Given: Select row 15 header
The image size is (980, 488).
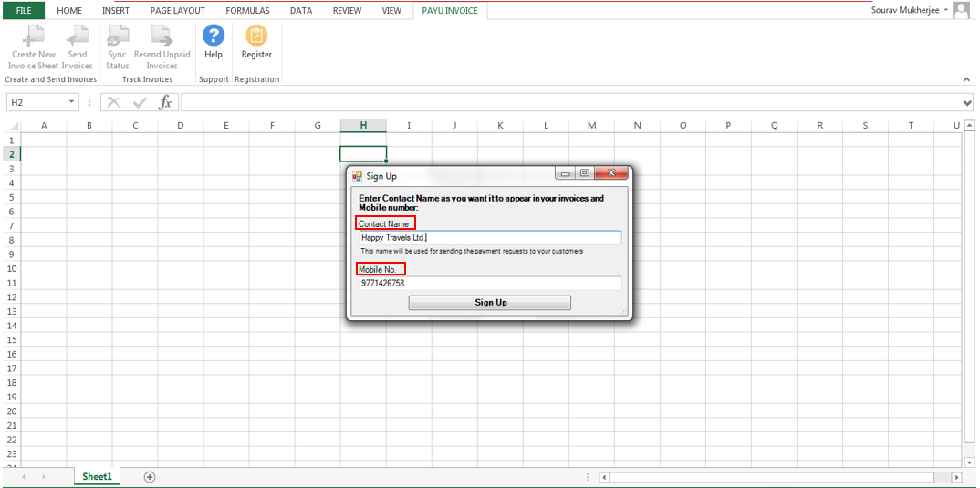Looking at the screenshot, I should click(11, 340).
